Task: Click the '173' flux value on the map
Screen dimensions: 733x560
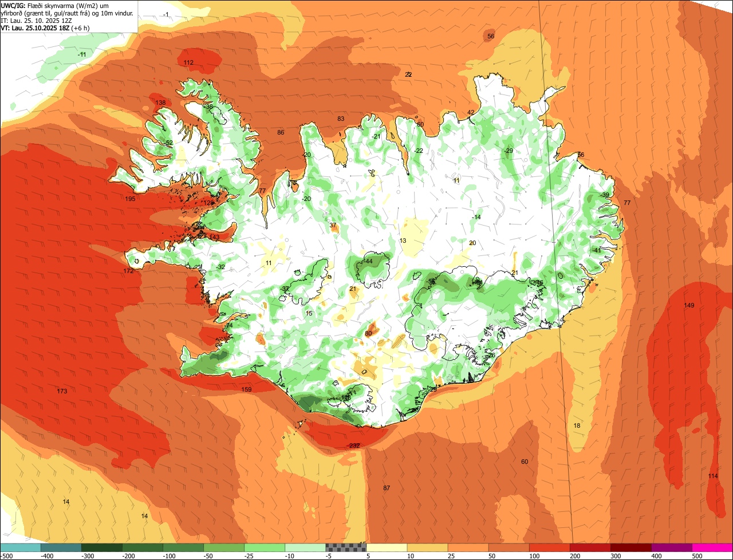Action: (62, 391)
